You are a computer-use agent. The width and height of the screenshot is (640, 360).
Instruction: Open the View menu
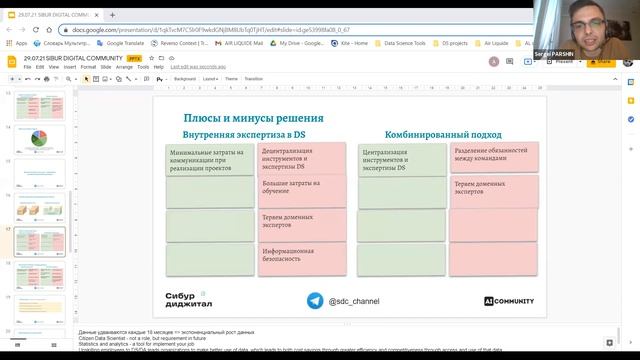[53, 67]
